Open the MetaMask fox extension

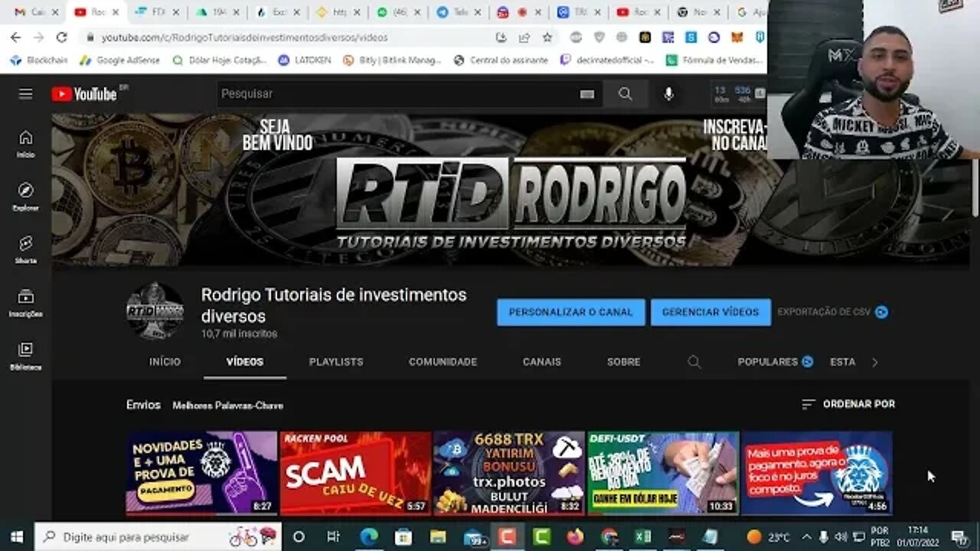(x=737, y=37)
